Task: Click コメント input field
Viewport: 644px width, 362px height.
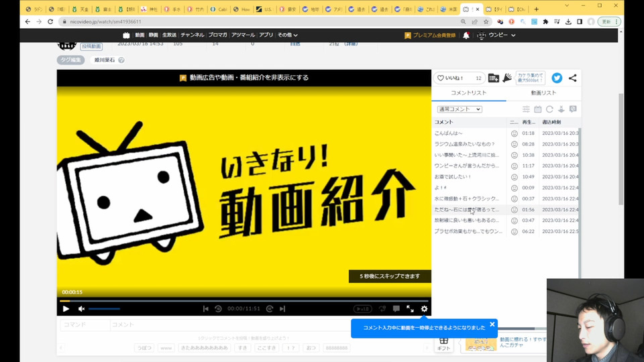Action: coord(230,324)
